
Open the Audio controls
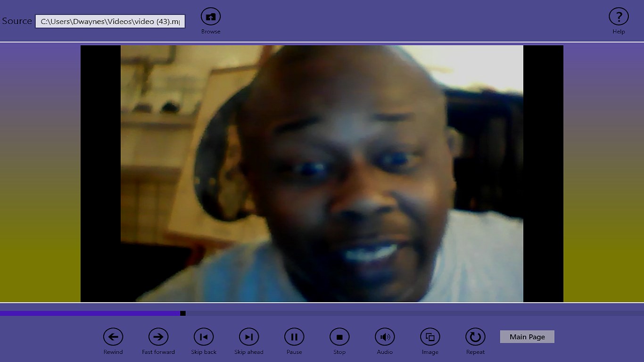(385, 337)
